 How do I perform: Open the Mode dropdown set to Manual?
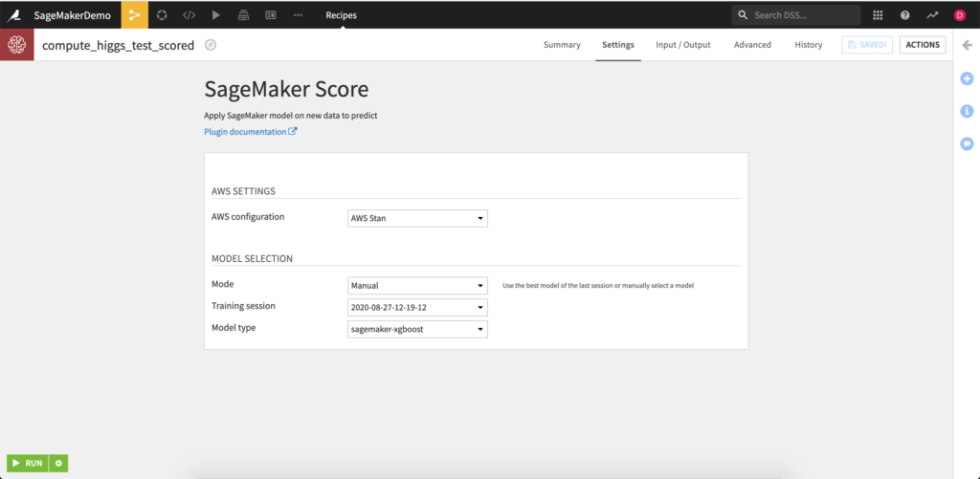click(x=417, y=285)
